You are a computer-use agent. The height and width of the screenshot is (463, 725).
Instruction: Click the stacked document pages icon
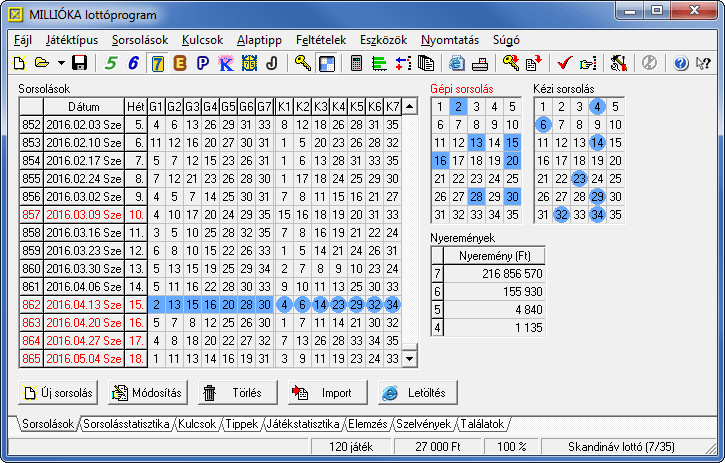click(x=425, y=63)
